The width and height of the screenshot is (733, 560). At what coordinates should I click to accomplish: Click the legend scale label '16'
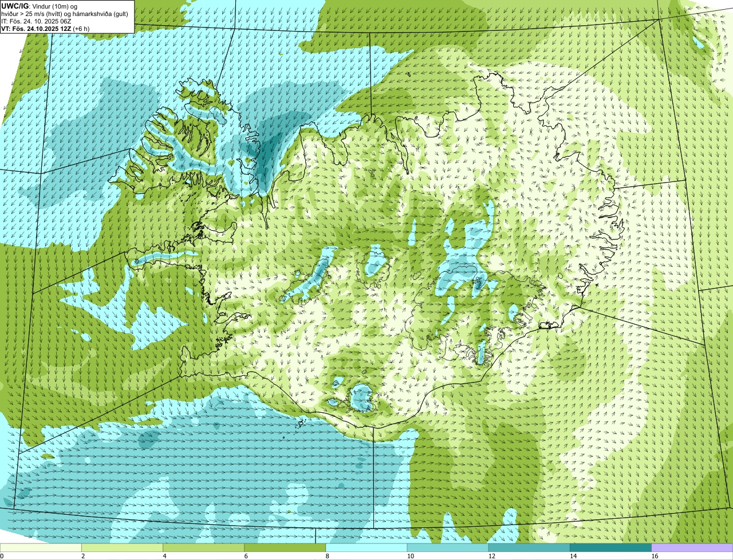[x=655, y=556]
